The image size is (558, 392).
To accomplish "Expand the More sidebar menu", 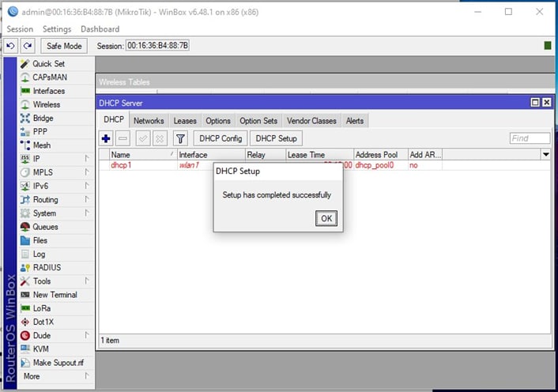I will point(55,376).
